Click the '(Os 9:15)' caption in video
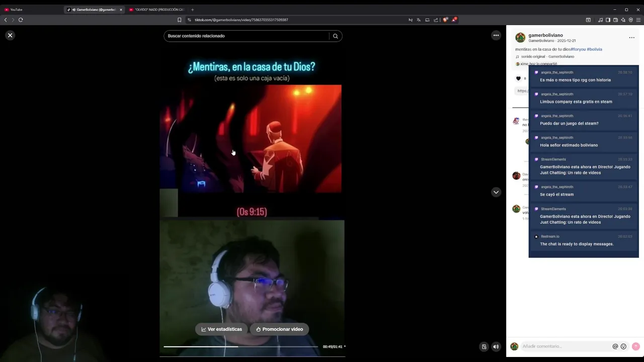This screenshot has height=362, width=644. [x=252, y=212]
